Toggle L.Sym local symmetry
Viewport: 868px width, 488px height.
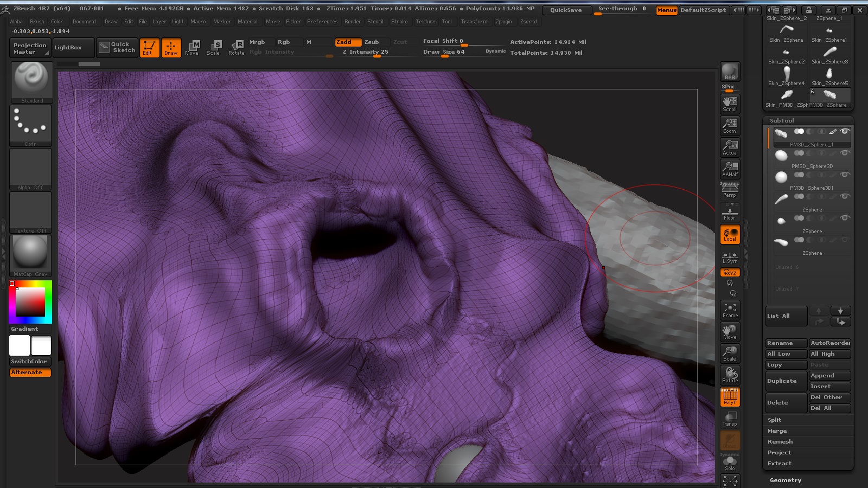click(x=730, y=257)
